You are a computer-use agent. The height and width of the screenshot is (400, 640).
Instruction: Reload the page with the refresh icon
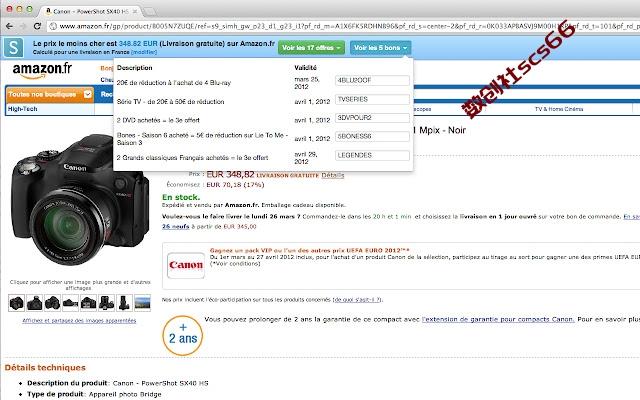(37, 26)
